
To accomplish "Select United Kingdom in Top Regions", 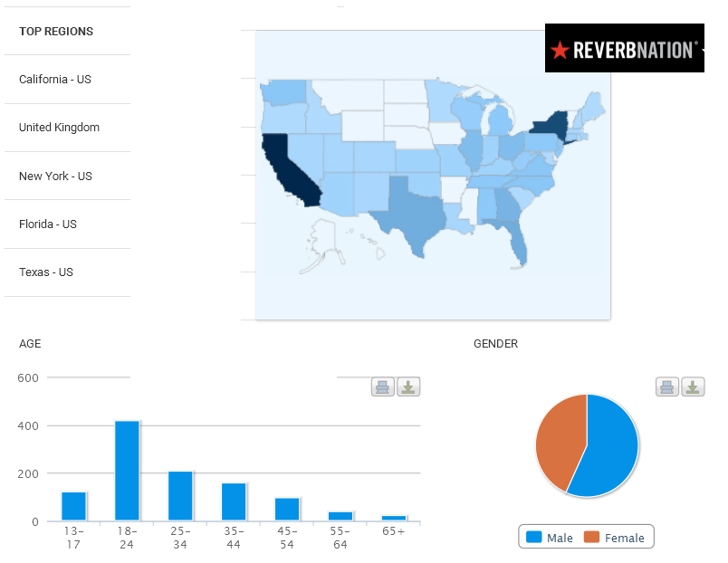I will [x=60, y=128].
